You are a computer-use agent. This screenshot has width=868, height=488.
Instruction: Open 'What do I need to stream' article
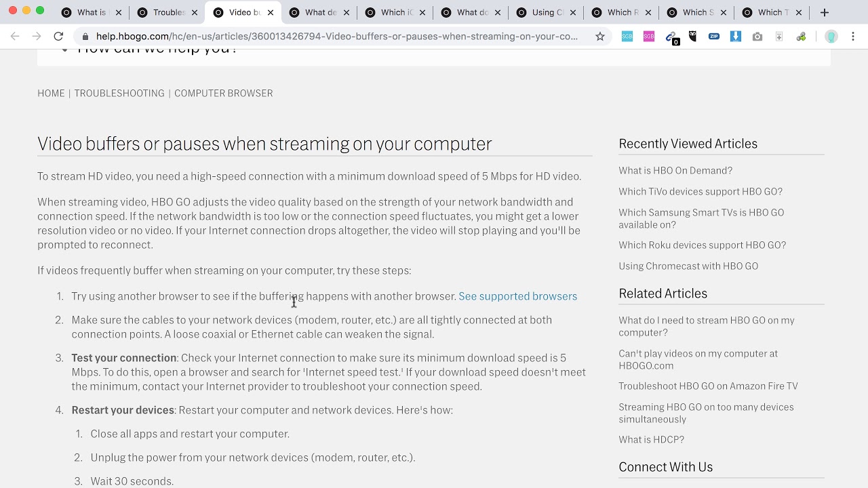coord(707,327)
